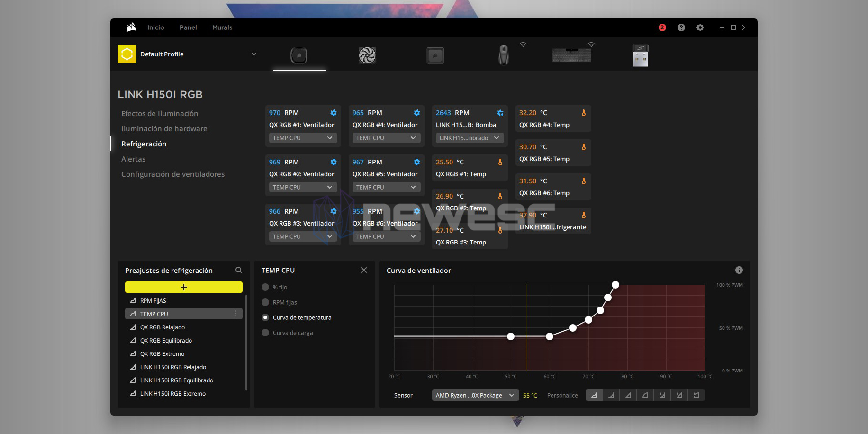Open Alertas section

pyautogui.click(x=134, y=159)
